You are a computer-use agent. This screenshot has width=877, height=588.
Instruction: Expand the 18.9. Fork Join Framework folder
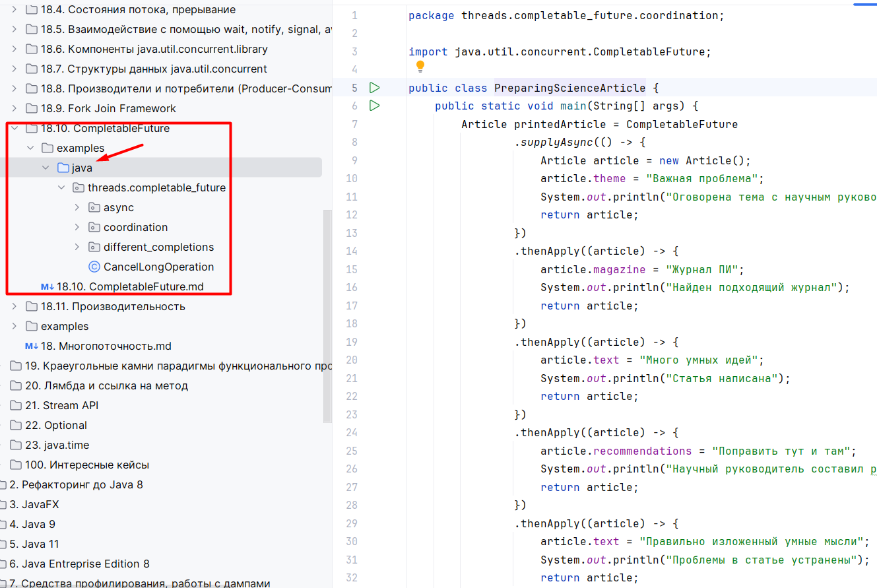click(x=14, y=108)
